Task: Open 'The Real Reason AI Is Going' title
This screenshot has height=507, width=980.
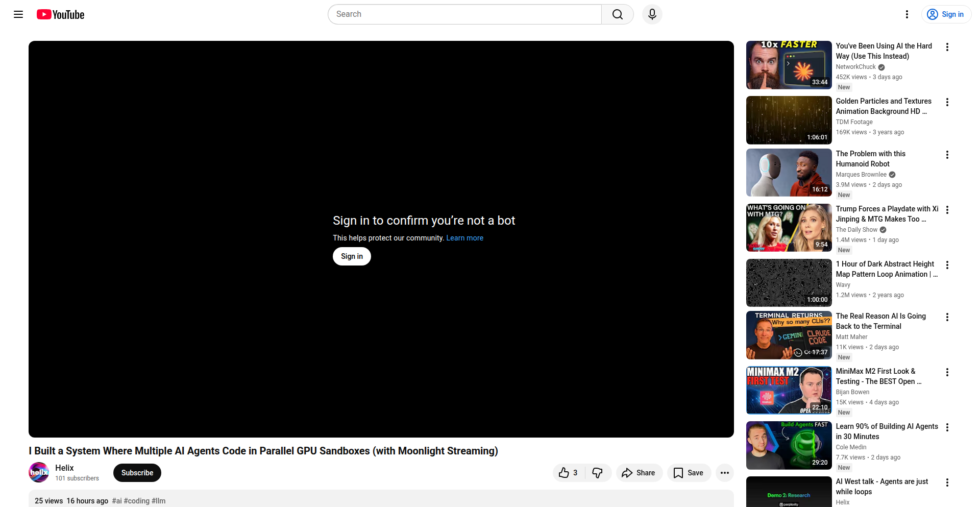Action: [x=881, y=321]
